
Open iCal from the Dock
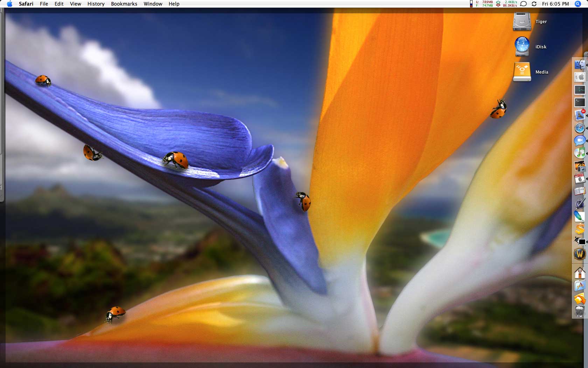(x=580, y=178)
